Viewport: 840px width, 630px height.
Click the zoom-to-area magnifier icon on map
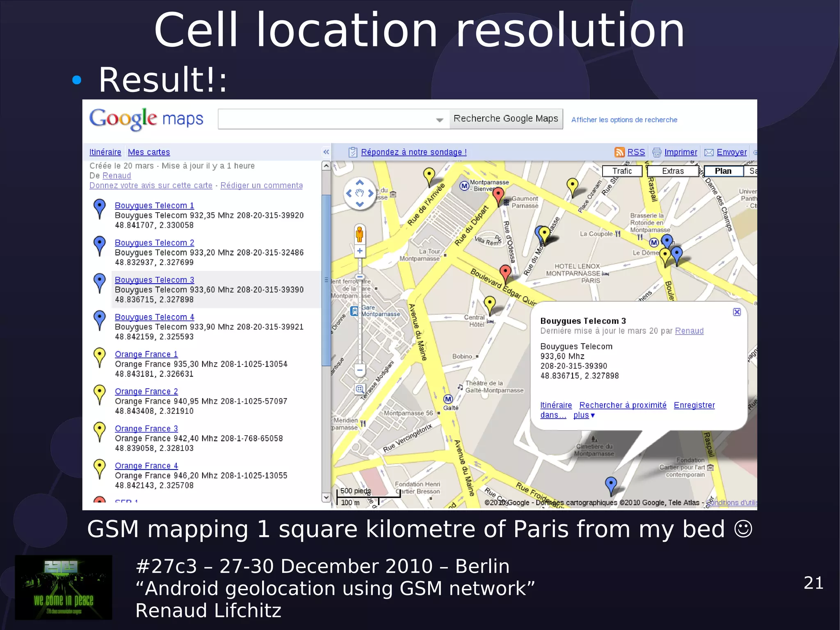click(360, 389)
